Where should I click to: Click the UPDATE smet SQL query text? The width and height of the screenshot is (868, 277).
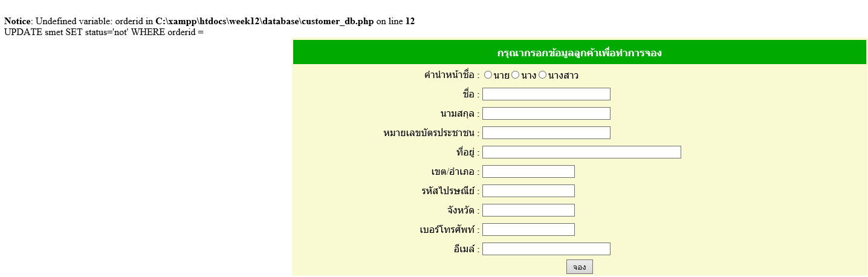click(104, 31)
